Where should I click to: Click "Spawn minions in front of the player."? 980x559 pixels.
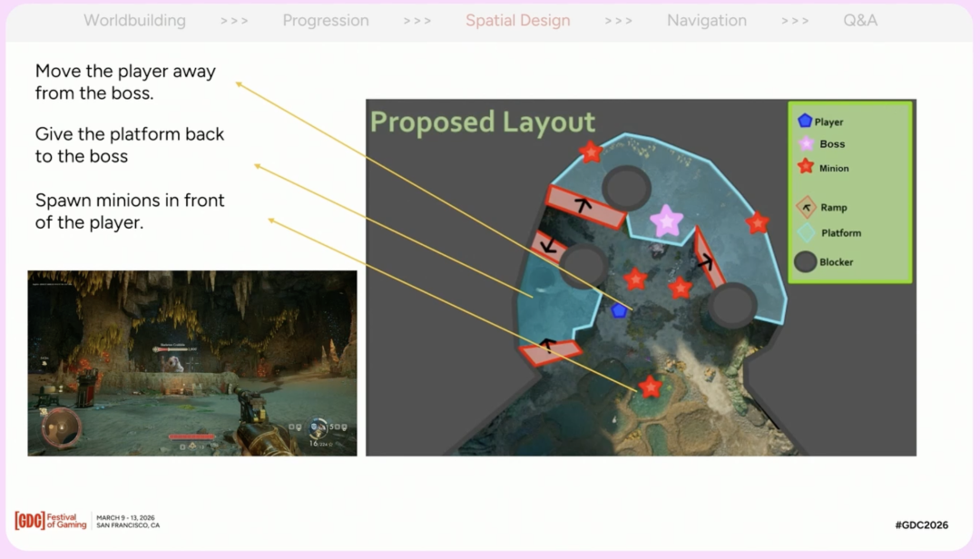click(x=130, y=211)
